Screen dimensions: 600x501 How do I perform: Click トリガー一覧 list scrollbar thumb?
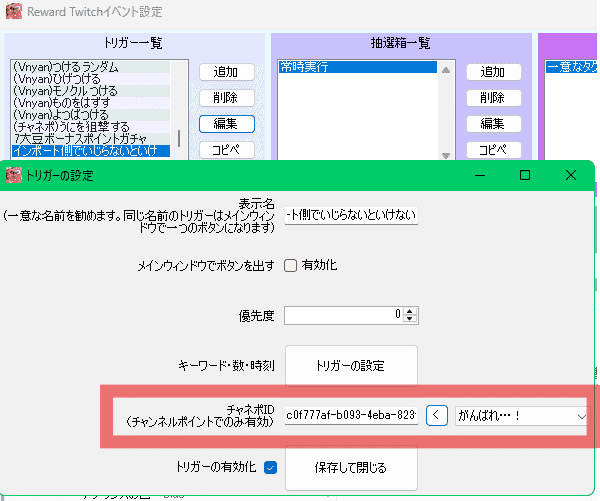179,139
